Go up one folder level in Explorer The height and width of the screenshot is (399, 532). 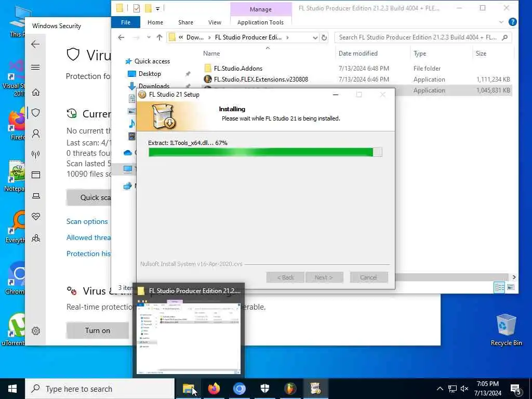tap(159, 37)
